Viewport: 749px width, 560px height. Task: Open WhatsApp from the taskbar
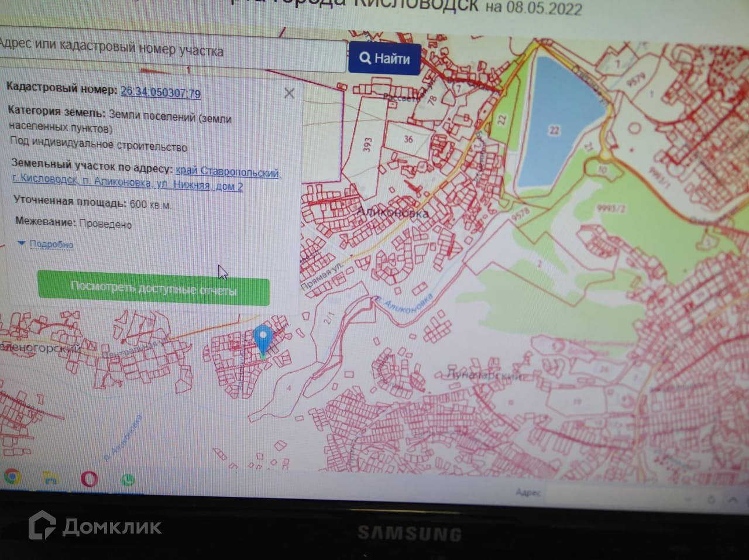click(x=128, y=480)
